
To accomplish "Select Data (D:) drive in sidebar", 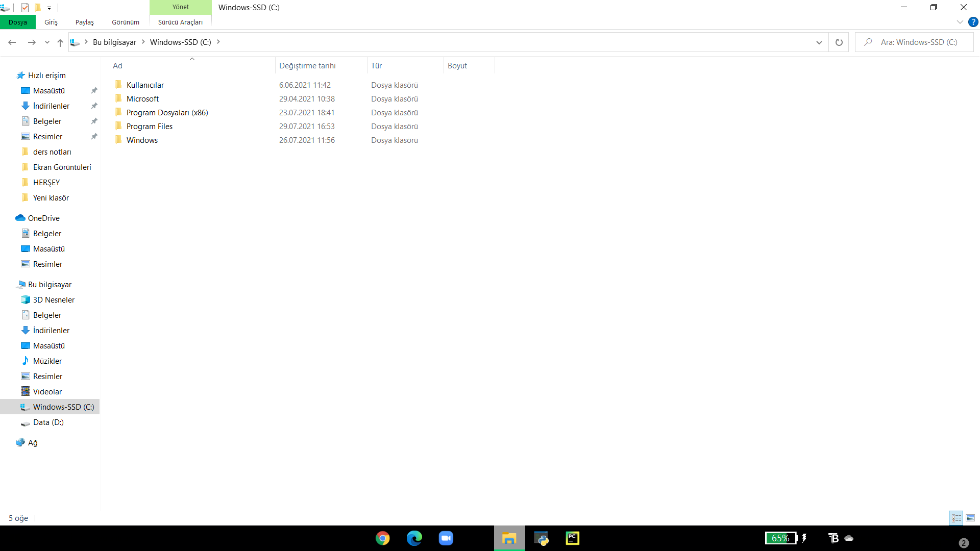I will (48, 422).
